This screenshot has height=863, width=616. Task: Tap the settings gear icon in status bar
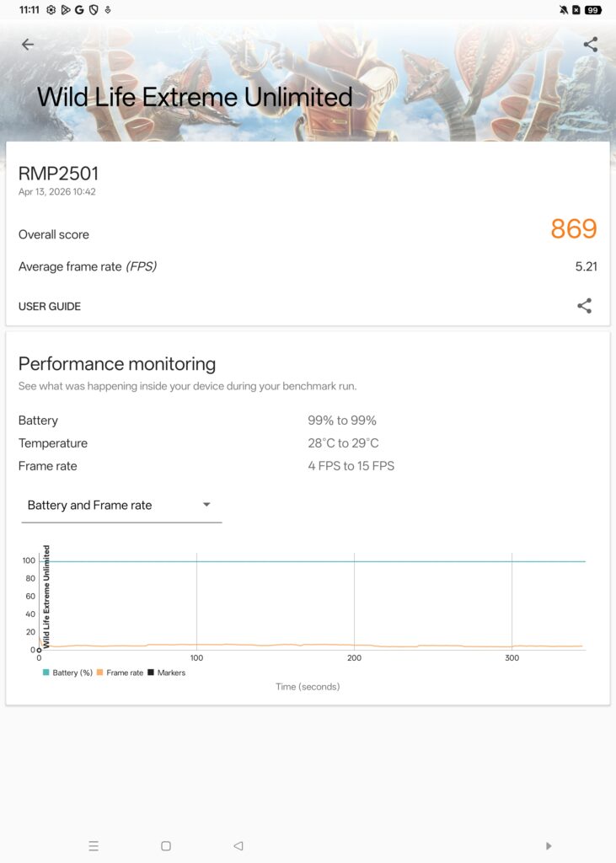(51, 10)
